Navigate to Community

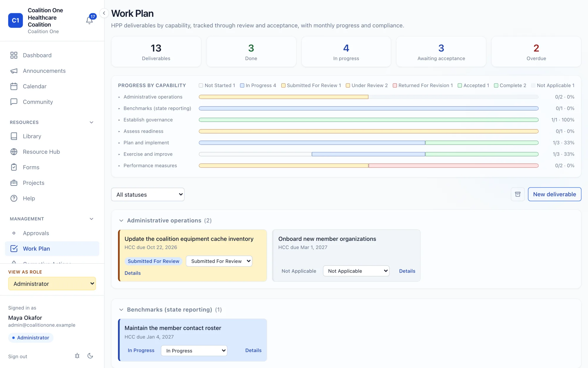click(52, 102)
